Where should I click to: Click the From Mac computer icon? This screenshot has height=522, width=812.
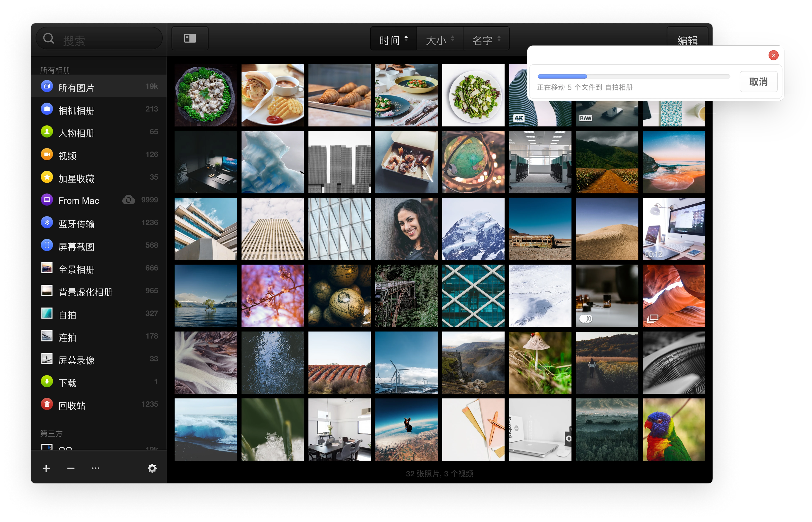47,200
